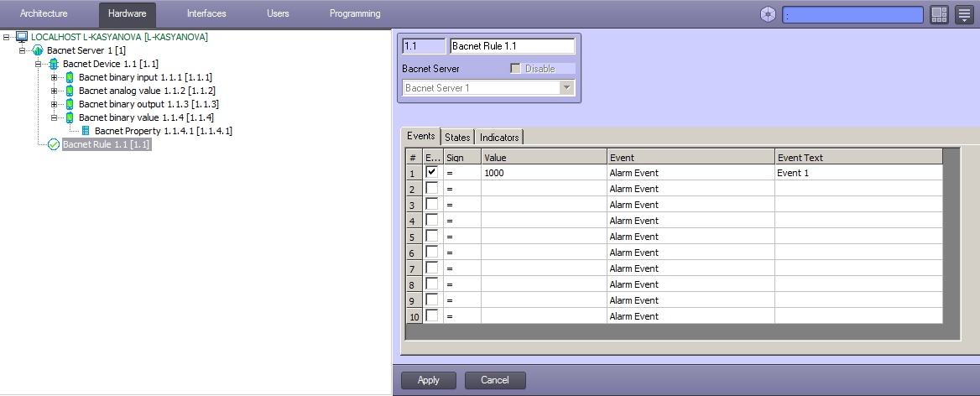Click the Value cell containing 1000
The height and width of the screenshot is (396, 980).
(544, 172)
